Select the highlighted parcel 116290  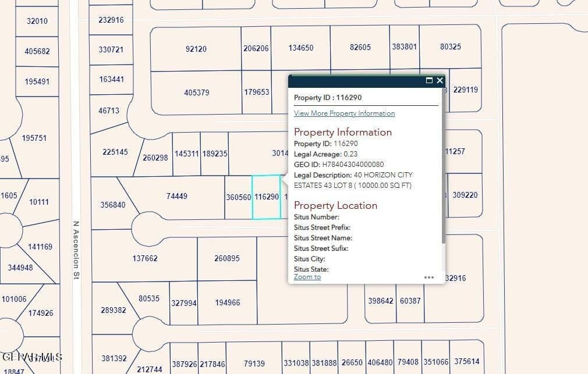pyautogui.click(x=267, y=198)
